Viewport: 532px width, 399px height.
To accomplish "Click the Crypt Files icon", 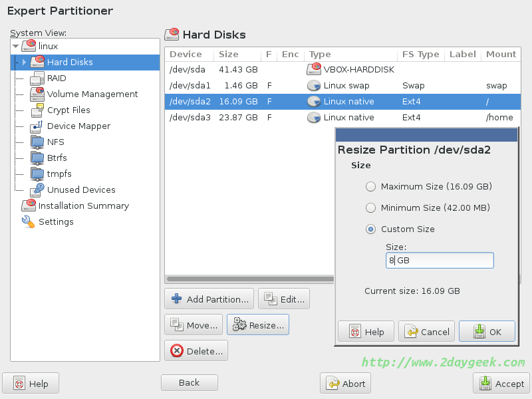I will pos(37,110).
